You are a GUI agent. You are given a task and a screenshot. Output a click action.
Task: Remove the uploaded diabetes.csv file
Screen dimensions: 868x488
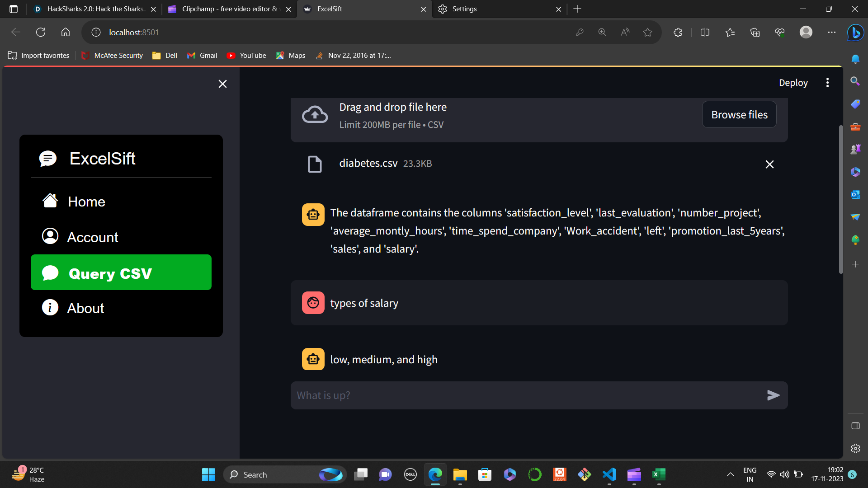(769, 164)
